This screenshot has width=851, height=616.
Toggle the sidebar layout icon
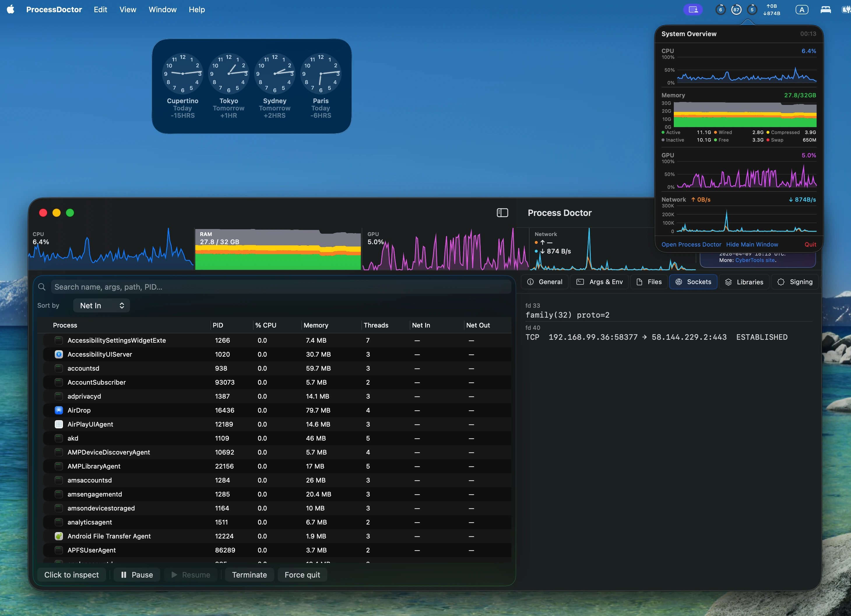[x=502, y=213]
